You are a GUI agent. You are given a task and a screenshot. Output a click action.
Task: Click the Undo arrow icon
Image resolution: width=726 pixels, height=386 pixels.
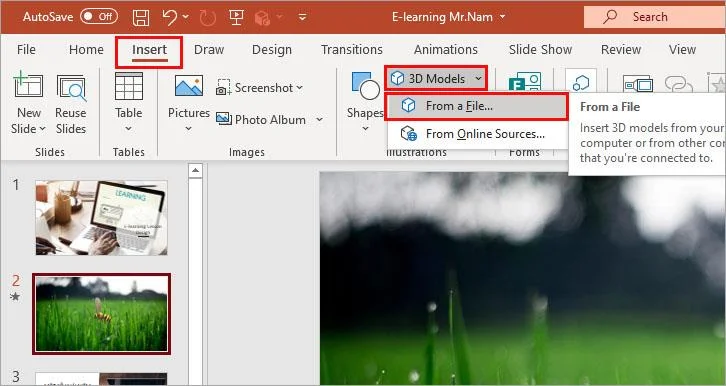169,17
